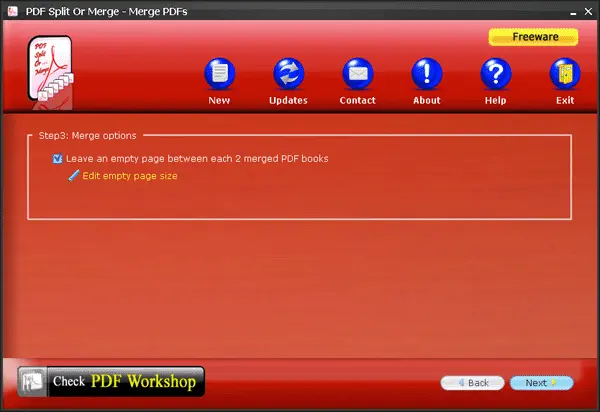The width and height of the screenshot is (600, 412).
Task: Uncheck Leave an empty page checkbox
Action: pos(57,158)
